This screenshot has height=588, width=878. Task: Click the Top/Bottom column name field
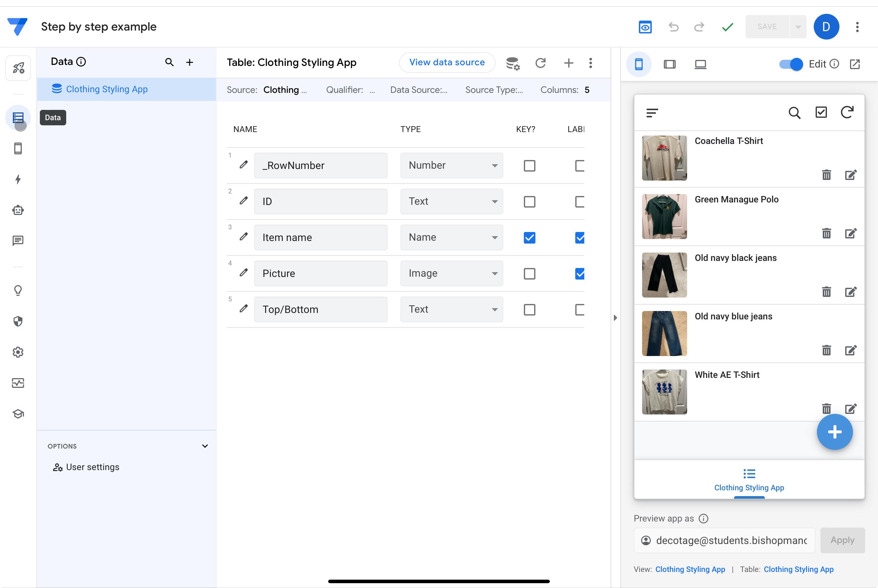tap(321, 309)
